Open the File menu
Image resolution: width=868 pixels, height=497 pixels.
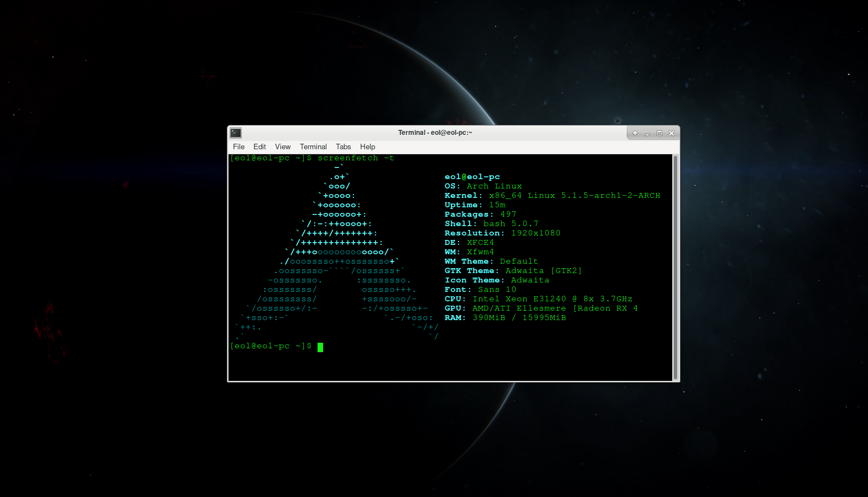point(238,147)
